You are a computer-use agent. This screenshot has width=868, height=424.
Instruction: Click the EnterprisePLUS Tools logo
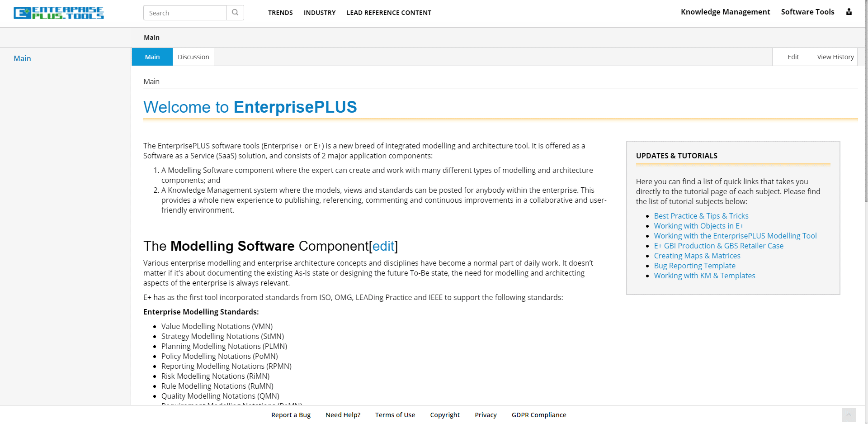pos(59,13)
